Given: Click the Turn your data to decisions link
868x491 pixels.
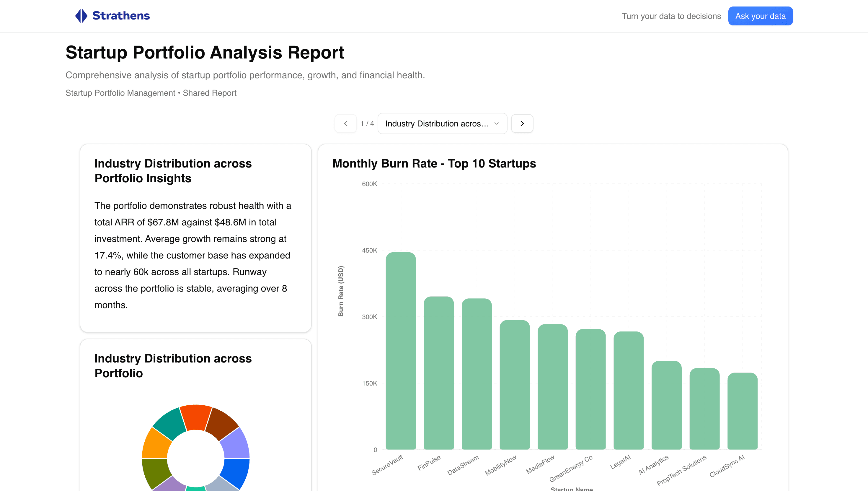Looking at the screenshot, I should 671,16.
